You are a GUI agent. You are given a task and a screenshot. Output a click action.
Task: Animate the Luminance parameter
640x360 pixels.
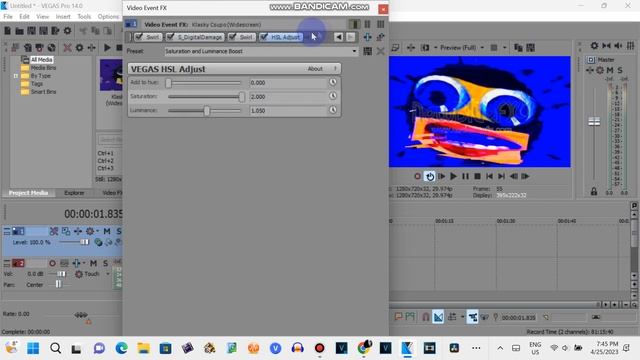[333, 110]
